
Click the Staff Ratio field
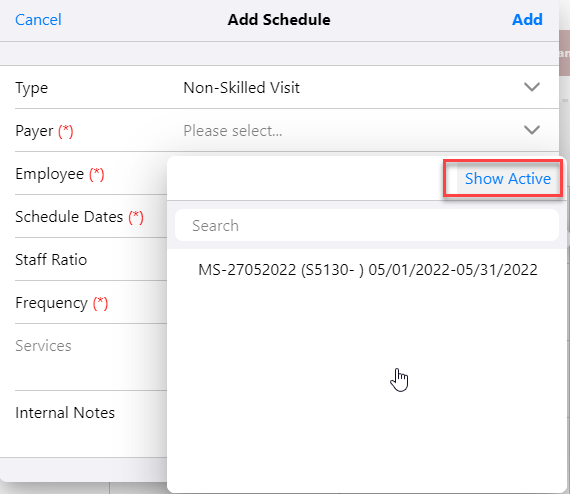pos(91,260)
